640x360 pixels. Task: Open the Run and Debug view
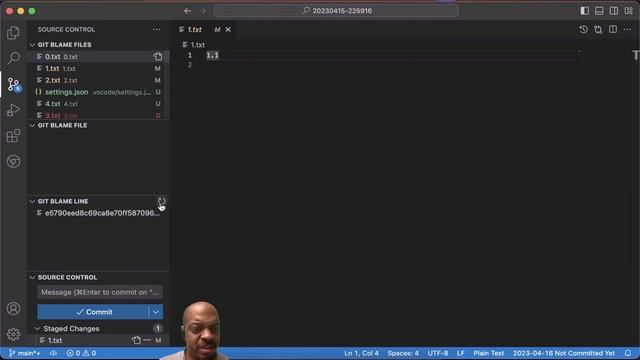point(13,110)
